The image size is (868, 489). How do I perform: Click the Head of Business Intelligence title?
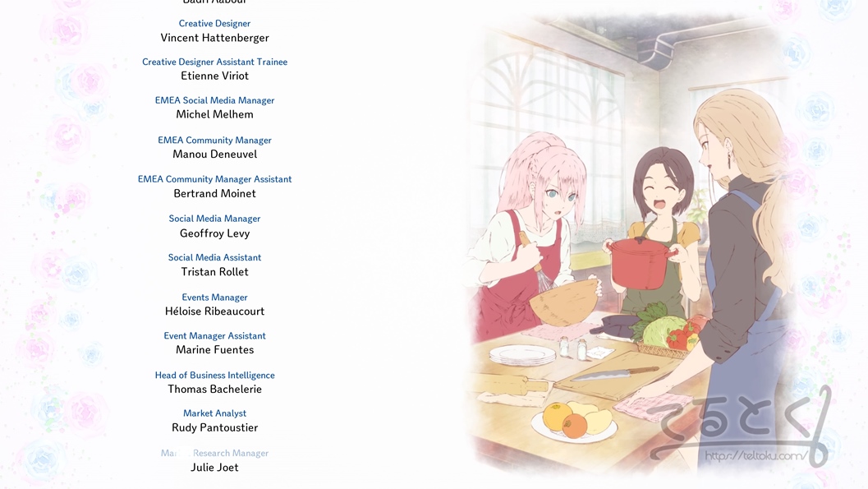pos(215,375)
